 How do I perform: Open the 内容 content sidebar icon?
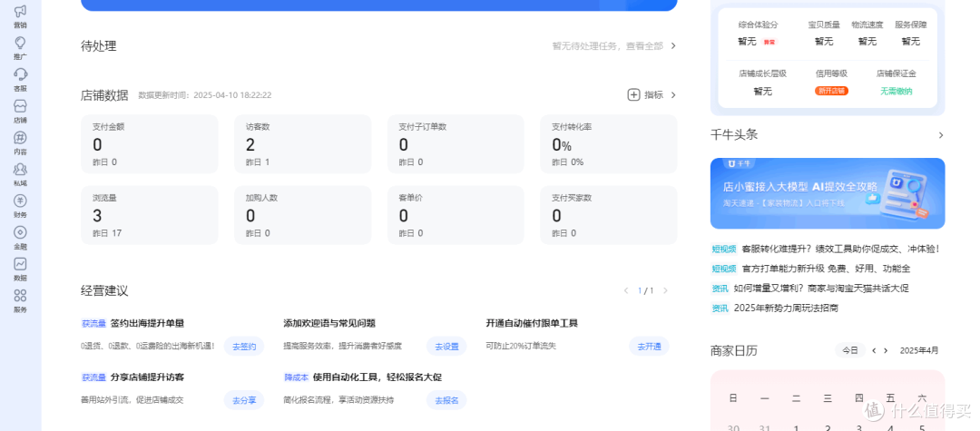tap(20, 143)
